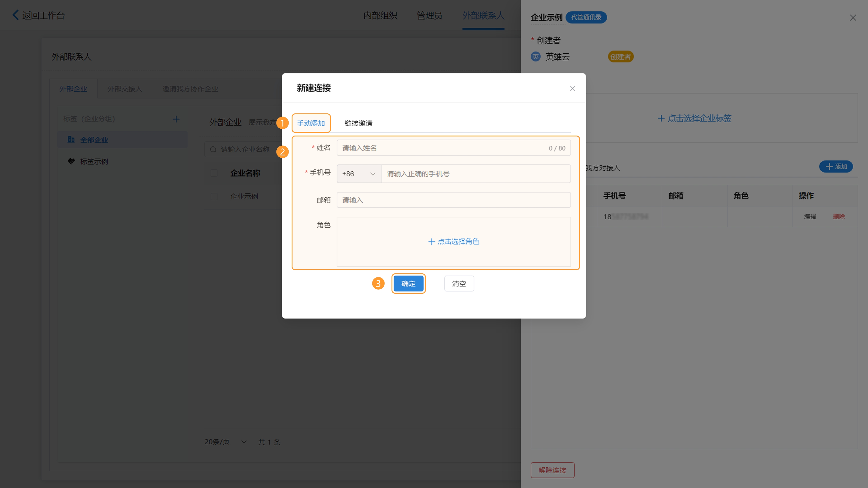The width and height of the screenshot is (868, 488).
Task: Select the 邀请我方协作企业 sub tab
Action: (190, 89)
